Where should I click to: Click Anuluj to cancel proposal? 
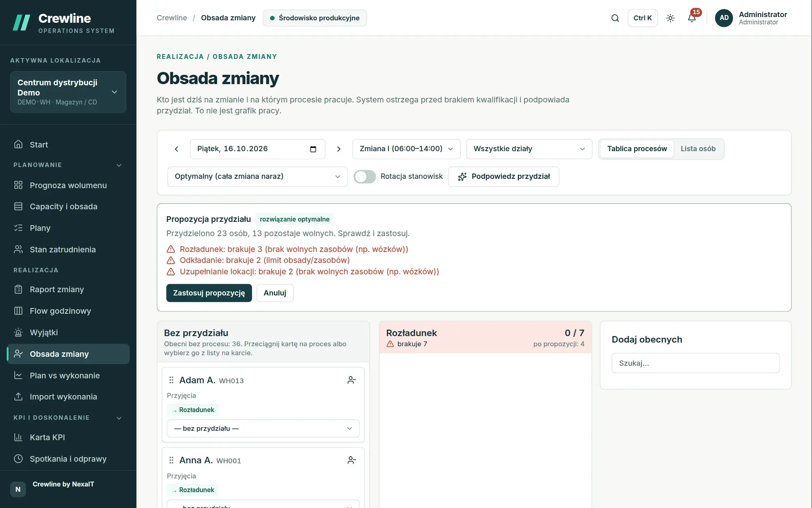click(x=275, y=293)
